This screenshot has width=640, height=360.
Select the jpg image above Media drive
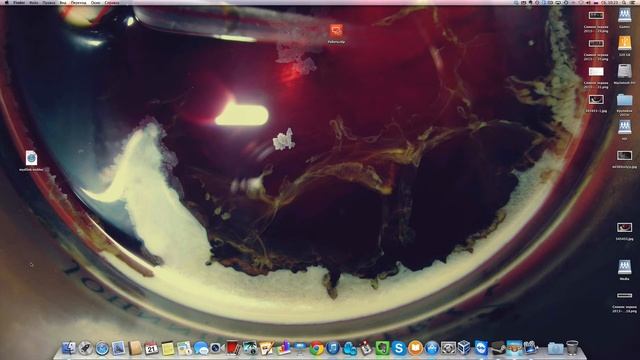pyautogui.click(x=624, y=227)
